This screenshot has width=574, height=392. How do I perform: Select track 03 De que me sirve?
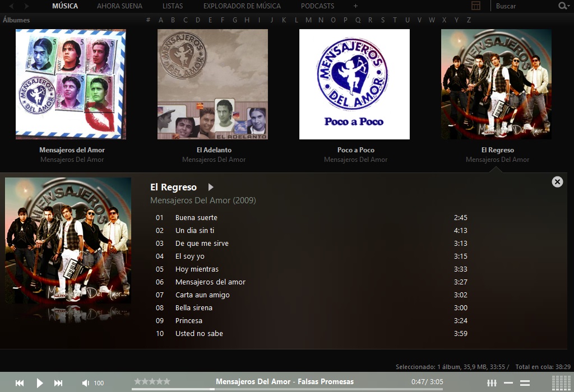tap(311, 243)
